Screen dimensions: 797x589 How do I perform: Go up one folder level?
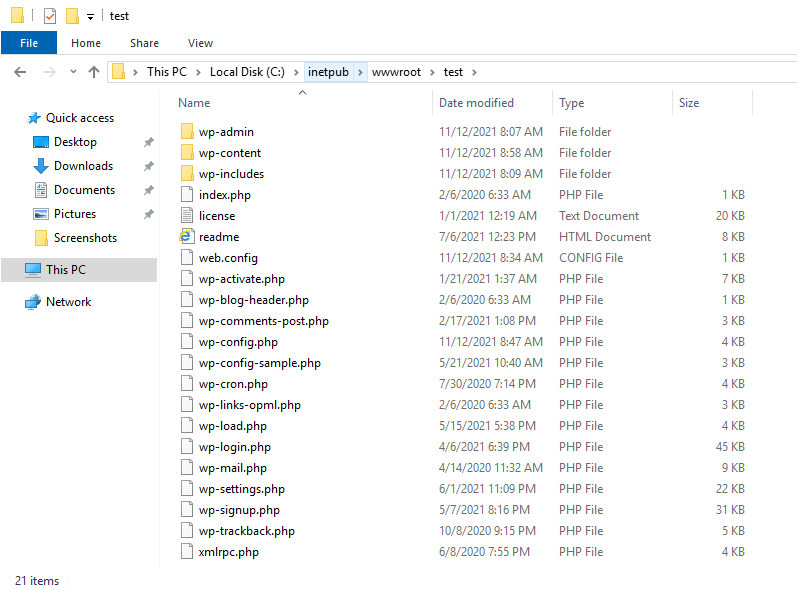pos(94,72)
